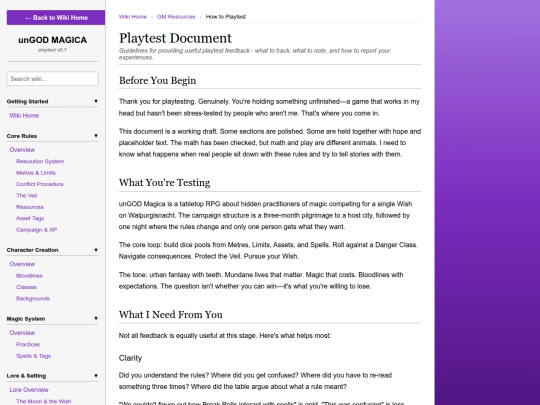Open Spells & Tags page
This screenshot has height=405, width=540.
coord(33,356)
